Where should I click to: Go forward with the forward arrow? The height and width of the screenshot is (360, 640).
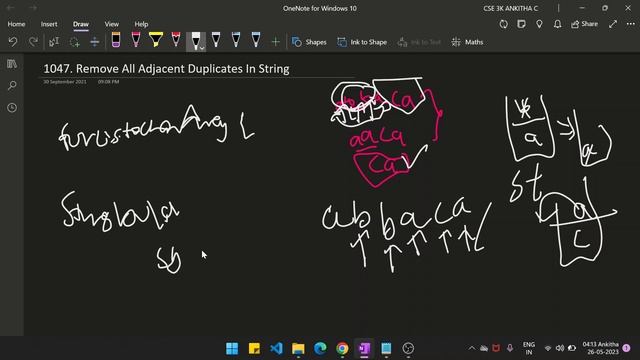coord(33,8)
